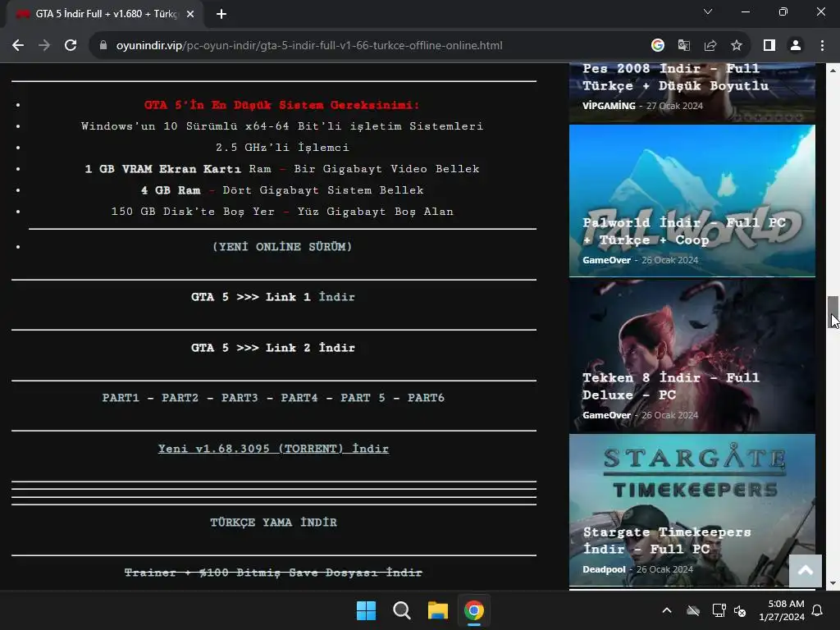Click "1 GB VRAM Ekran Kartı" text
The width and height of the screenshot is (840, 630).
click(x=163, y=169)
